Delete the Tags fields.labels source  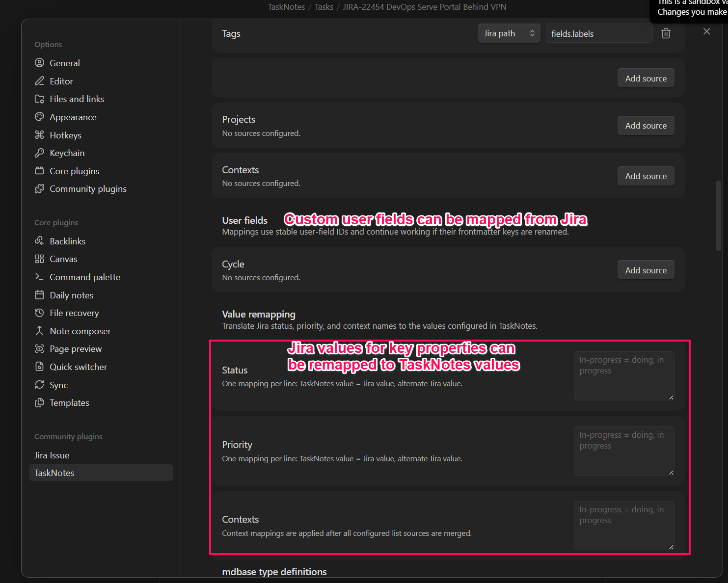tap(666, 33)
